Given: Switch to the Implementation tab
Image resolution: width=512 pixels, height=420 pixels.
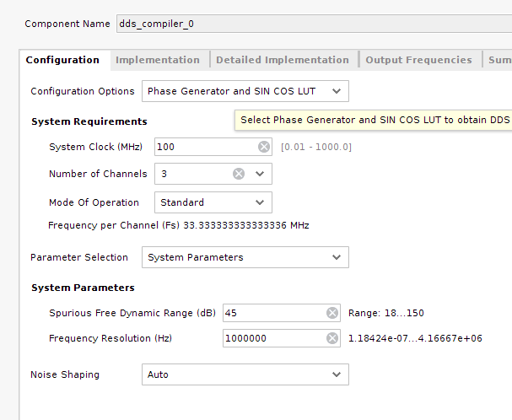Looking at the screenshot, I should tap(158, 60).
